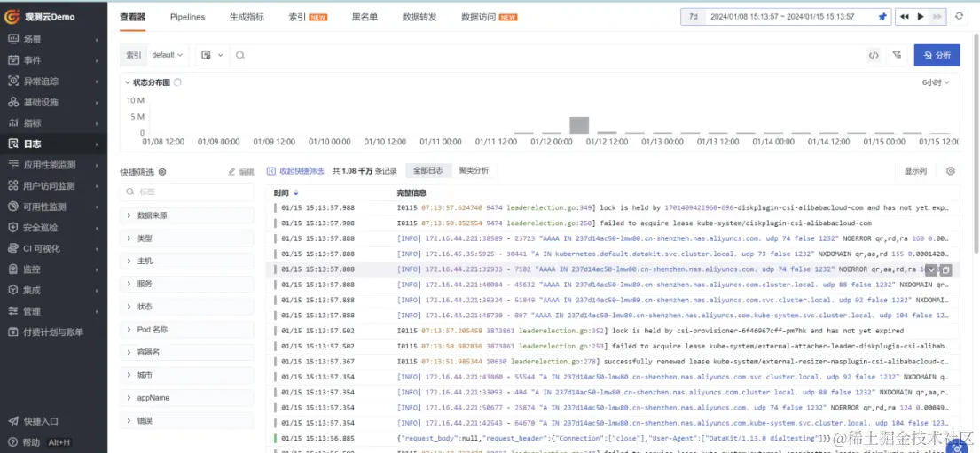Expand the 主机 filter
This screenshot has height=453, width=980.
coord(187,261)
